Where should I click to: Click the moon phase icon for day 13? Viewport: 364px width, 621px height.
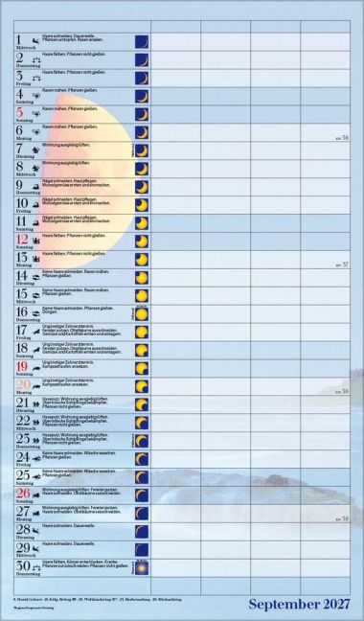pyautogui.click(x=142, y=260)
